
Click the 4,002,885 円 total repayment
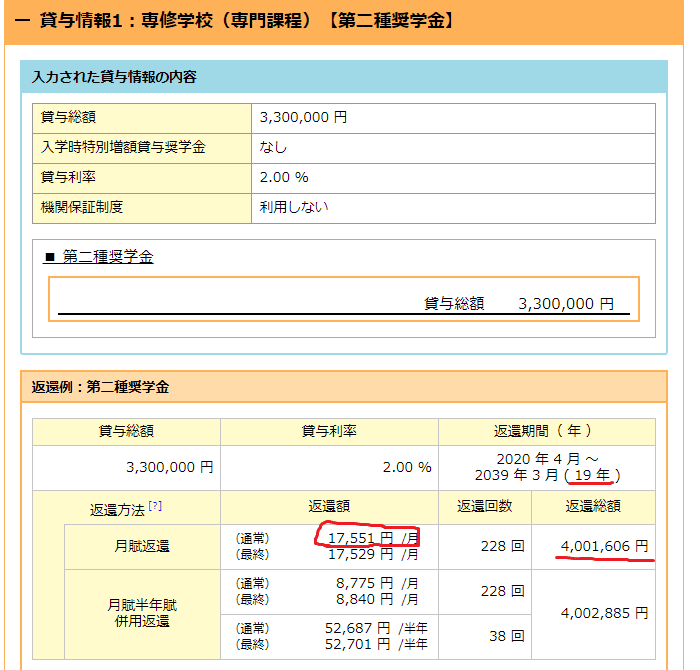tap(604, 613)
